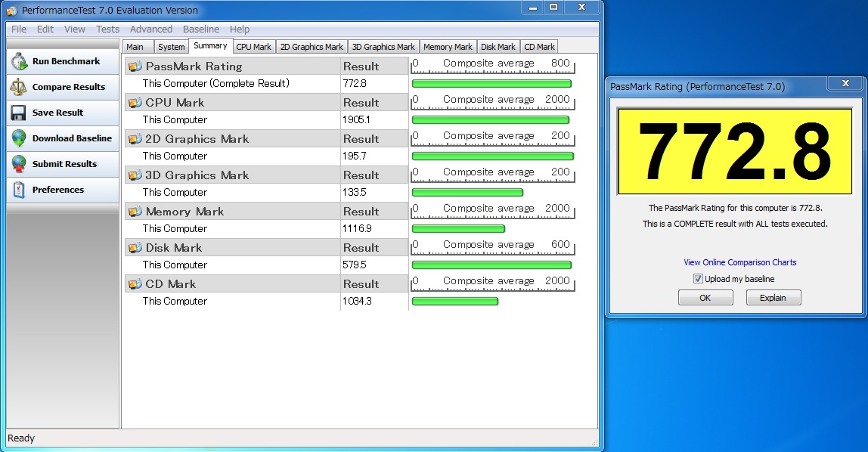This screenshot has width=868, height=452.
Task: Open the Tests menu
Action: tap(107, 29)
